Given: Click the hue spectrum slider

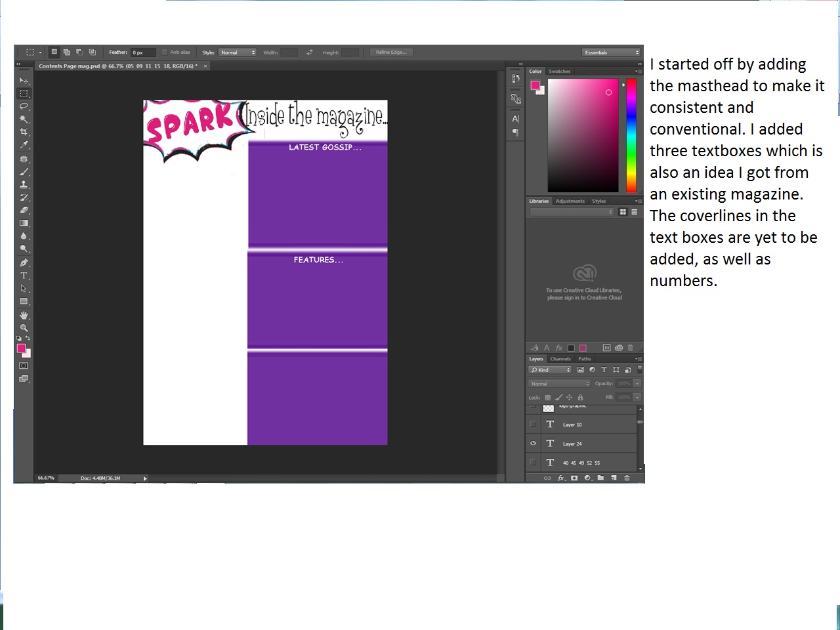Looking at the screenshot, I should (x=631, y=135).
